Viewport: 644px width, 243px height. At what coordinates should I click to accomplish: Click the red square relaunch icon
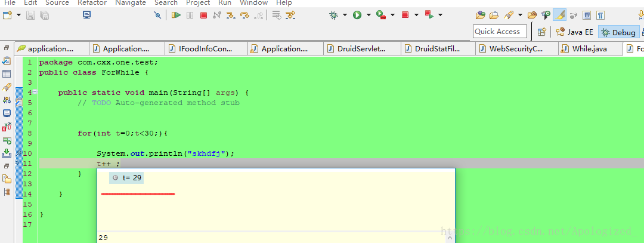pyautogui.click(x=429, y=15)
